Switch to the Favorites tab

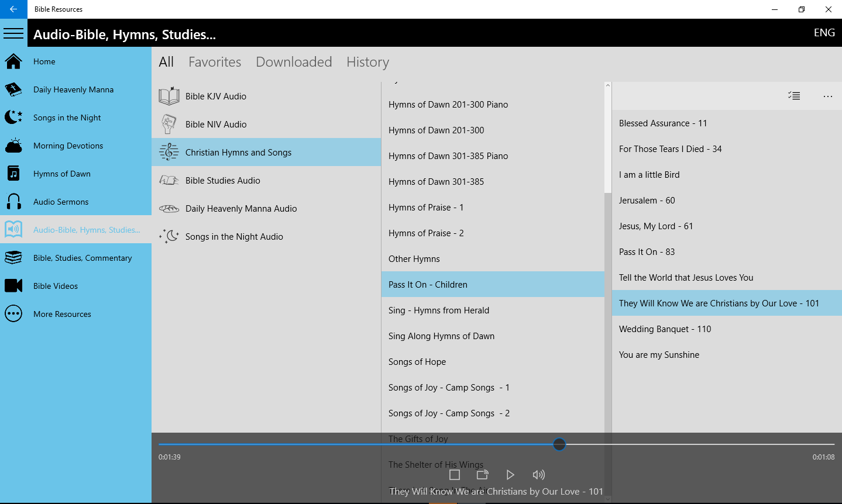pyautogui.click(x=214, y=61)
